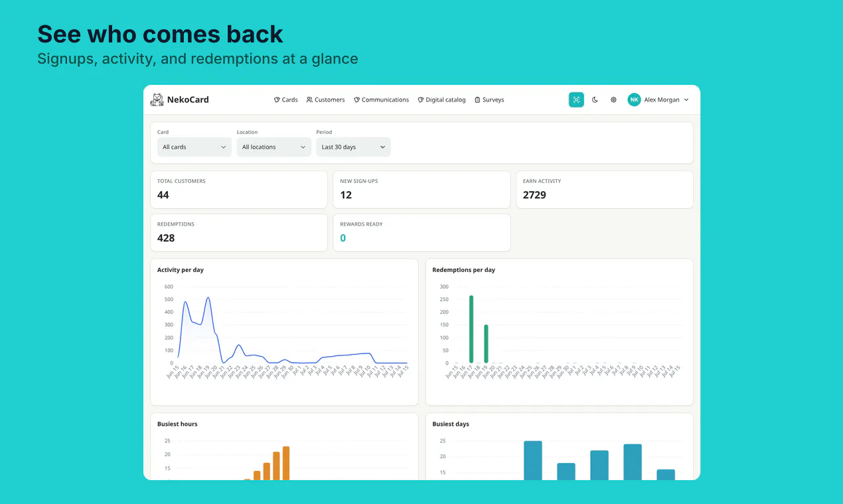Click the value '12'
This screenshot has height=504, width=843.
346,195
